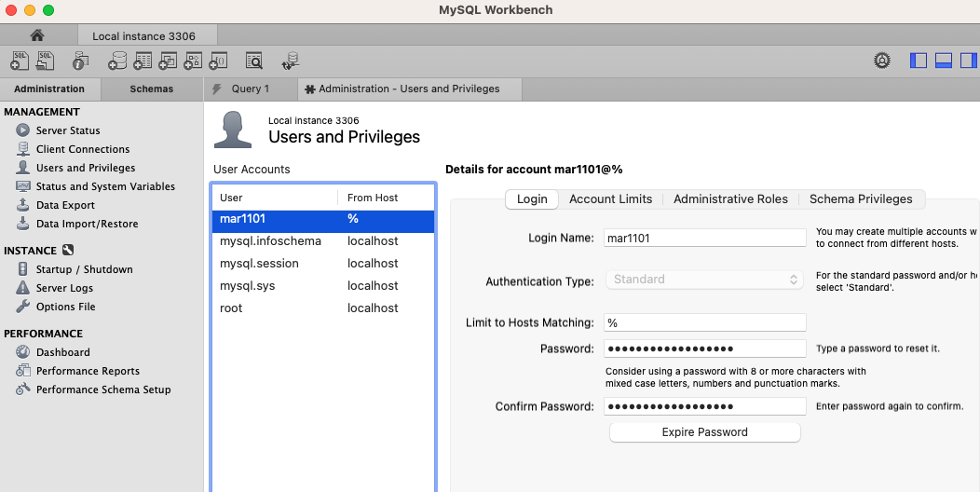This screenshot has height=492, width=980.
Task: Create a new schema icon
Action: tap(116, 61)
